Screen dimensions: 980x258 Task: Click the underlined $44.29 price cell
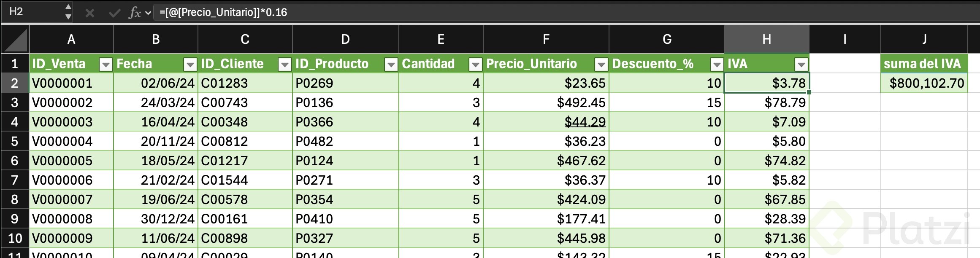point(585,122)
